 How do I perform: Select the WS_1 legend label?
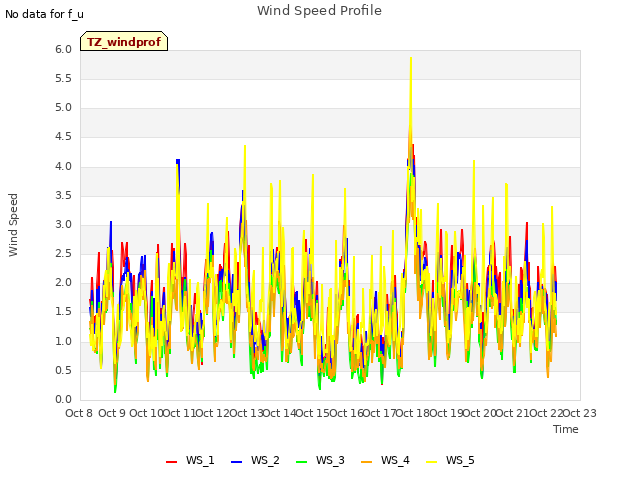tap(200, 460)
